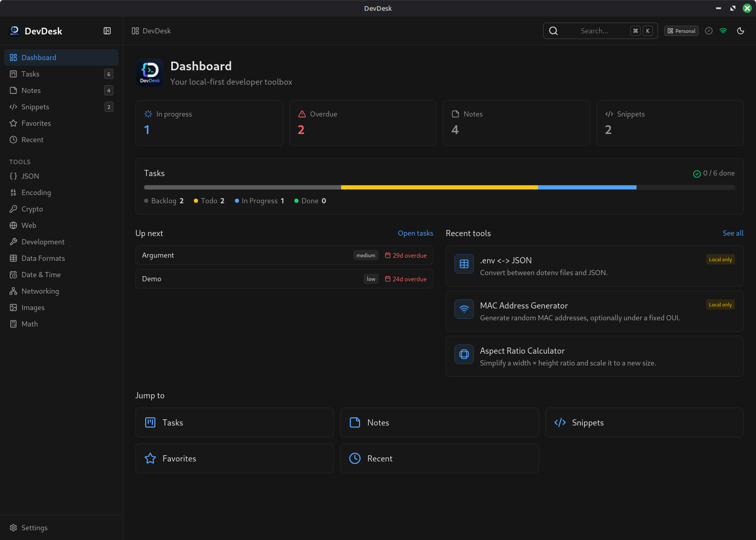The height and width of the screenshot is (540, 756).
Task: Click the Math calculator icon
Action: (x=13, y=324)
